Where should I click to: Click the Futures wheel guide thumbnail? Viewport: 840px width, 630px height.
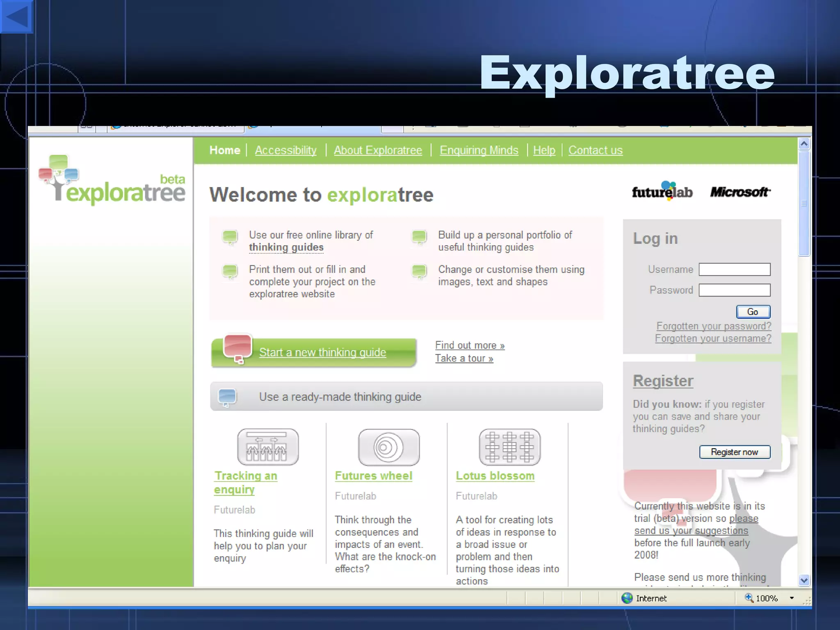[389, 447]
